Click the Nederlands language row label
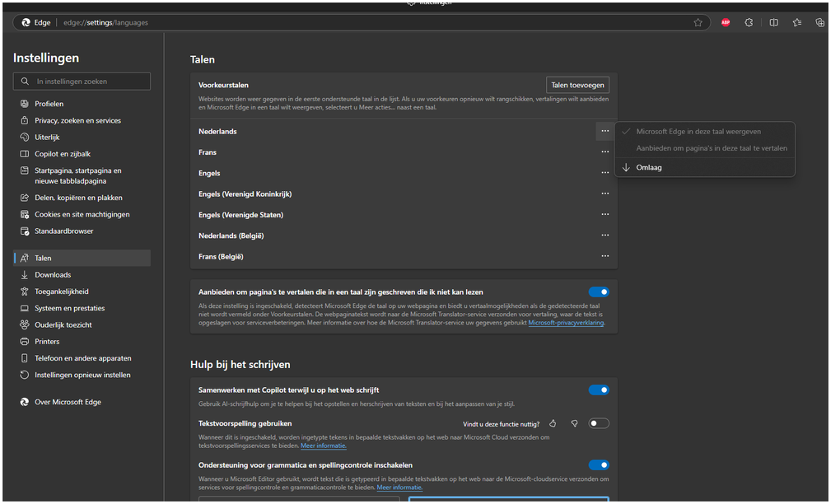 tap(217, 132)
